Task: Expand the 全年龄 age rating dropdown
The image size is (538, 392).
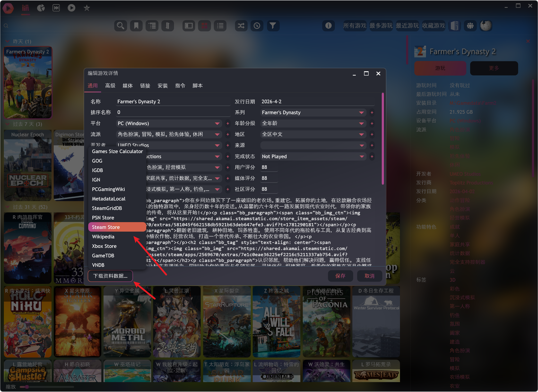Action: (x=362, y=123)
